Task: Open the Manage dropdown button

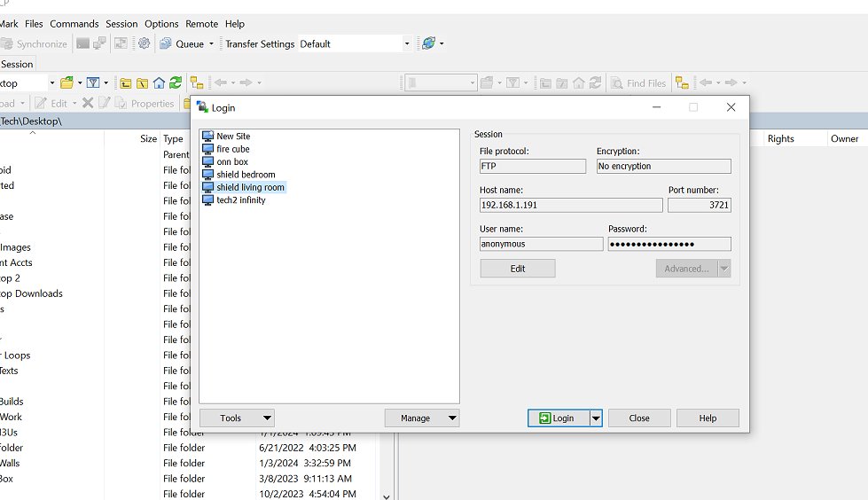Action: (x=422, y=418)
